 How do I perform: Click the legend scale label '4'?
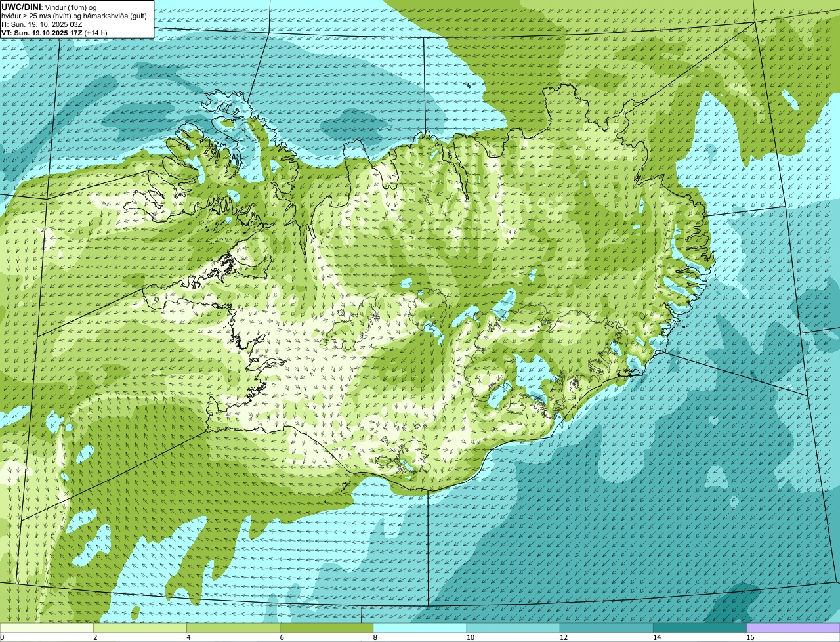188,637
